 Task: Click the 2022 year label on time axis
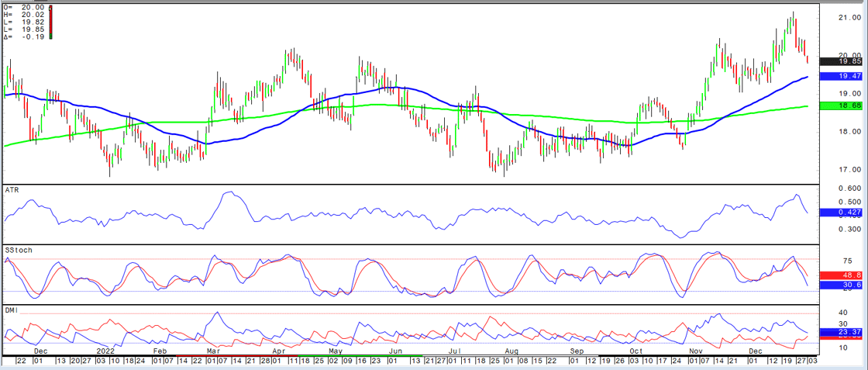[105, 351]
